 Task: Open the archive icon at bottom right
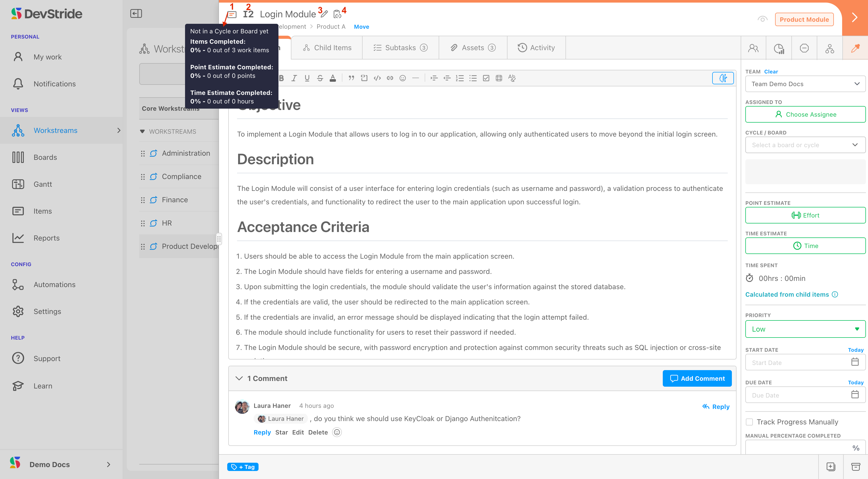[x=856, y=467]
